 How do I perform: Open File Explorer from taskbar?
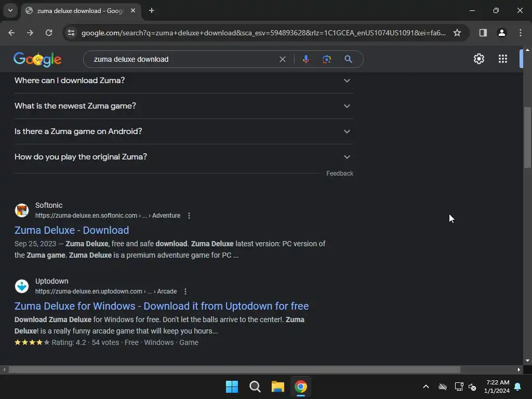pos(277,387)
